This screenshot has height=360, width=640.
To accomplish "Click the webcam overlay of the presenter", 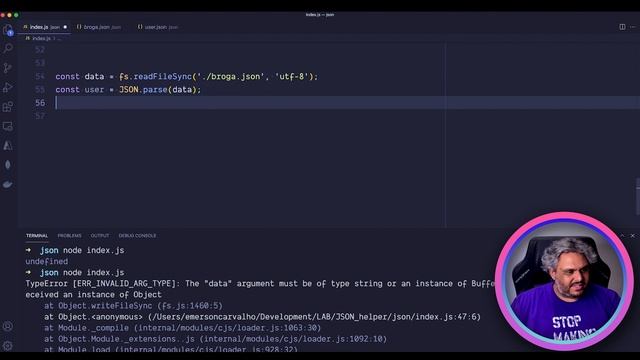I will pyautogui.click(x=564, y=281).
